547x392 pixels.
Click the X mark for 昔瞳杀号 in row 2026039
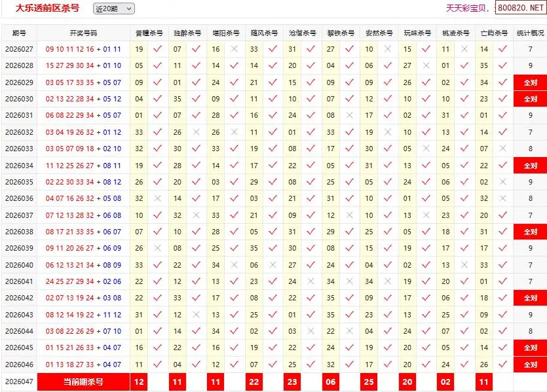[157, 248]
